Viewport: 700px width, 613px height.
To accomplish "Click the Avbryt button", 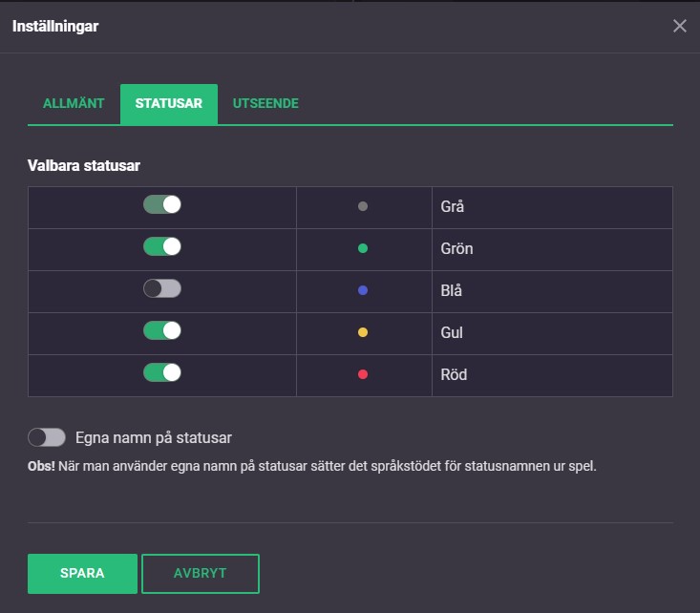I will [201, 574].
